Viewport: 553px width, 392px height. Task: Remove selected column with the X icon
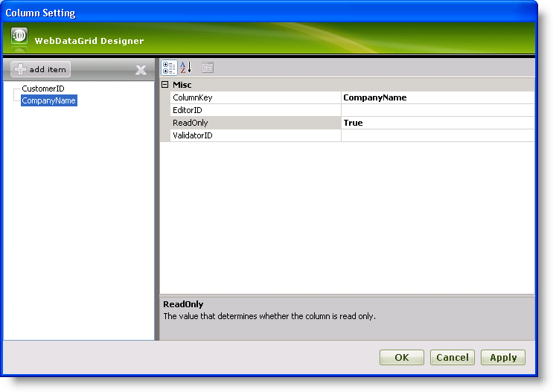click(x=141, y=70)
